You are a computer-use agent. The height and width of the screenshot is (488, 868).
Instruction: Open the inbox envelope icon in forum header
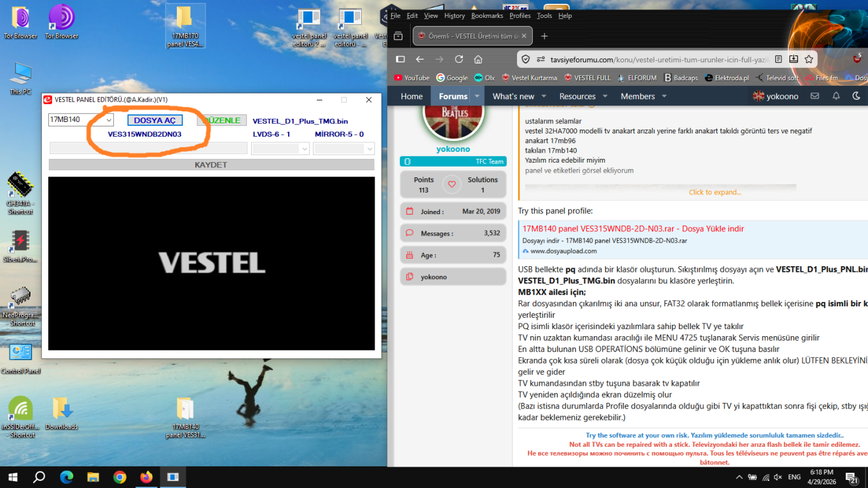[x=815, y=96]
